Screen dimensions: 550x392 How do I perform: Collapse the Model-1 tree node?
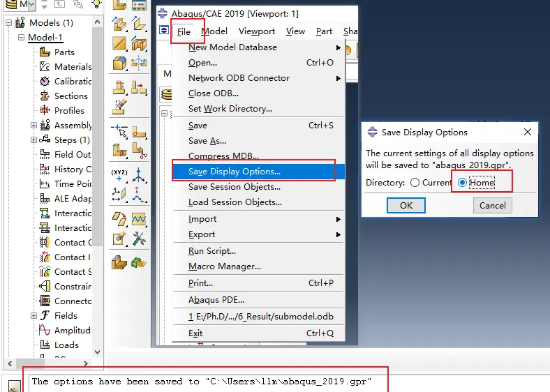coord(21,38)
